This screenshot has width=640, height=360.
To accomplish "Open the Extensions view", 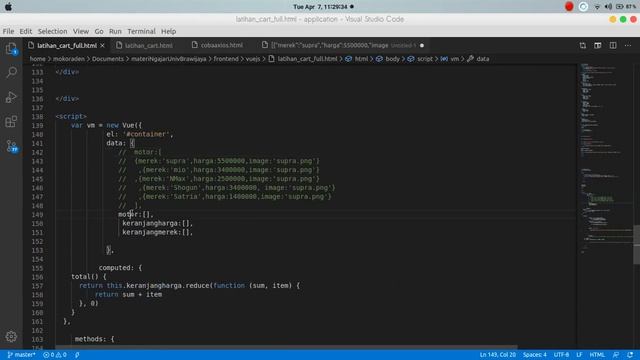I will click(x=11, y=121).
